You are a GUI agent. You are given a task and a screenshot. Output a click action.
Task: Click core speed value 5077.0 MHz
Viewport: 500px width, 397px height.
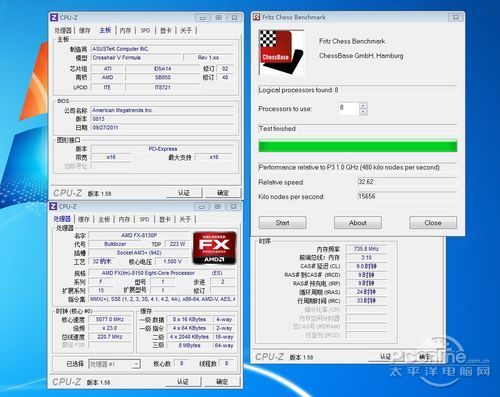point(110,319)
